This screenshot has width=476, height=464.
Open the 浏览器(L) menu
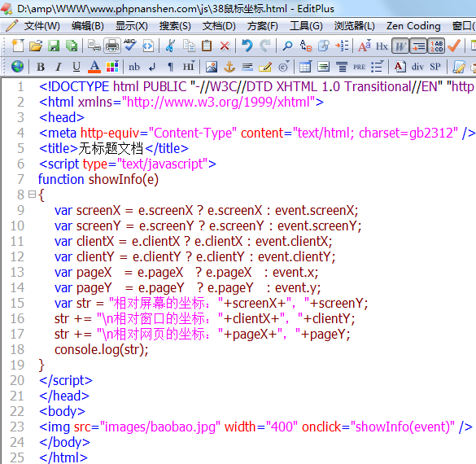pyautogui.click(x=354, y=26)
